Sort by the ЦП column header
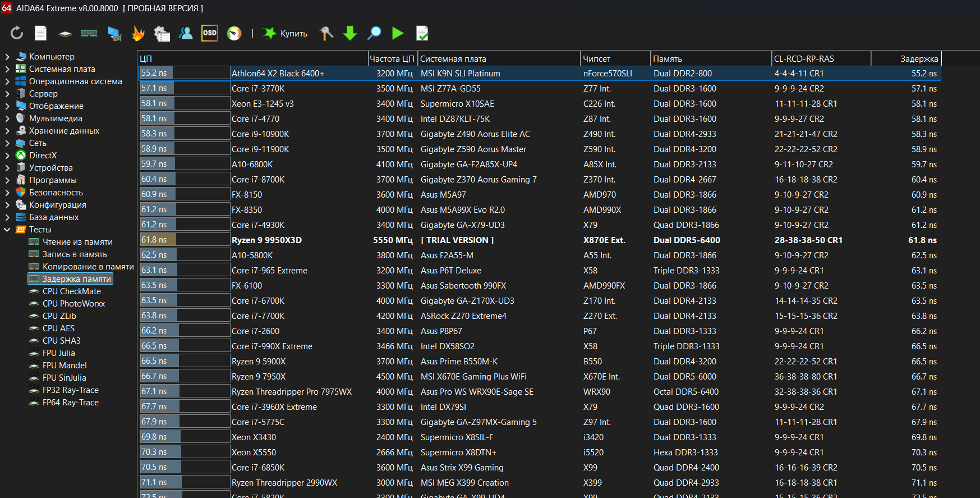 point(252,58)
